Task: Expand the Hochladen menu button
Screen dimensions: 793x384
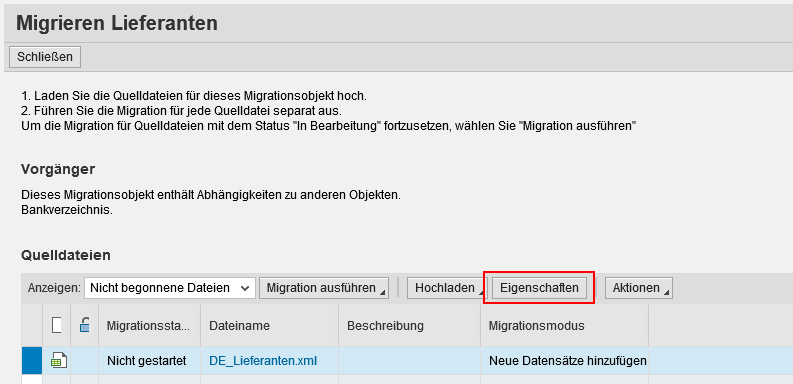Action: pos(447,288)
